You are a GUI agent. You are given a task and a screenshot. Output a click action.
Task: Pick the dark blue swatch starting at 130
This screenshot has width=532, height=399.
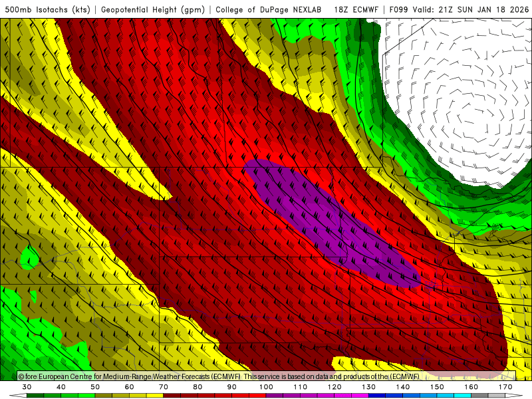377,396
